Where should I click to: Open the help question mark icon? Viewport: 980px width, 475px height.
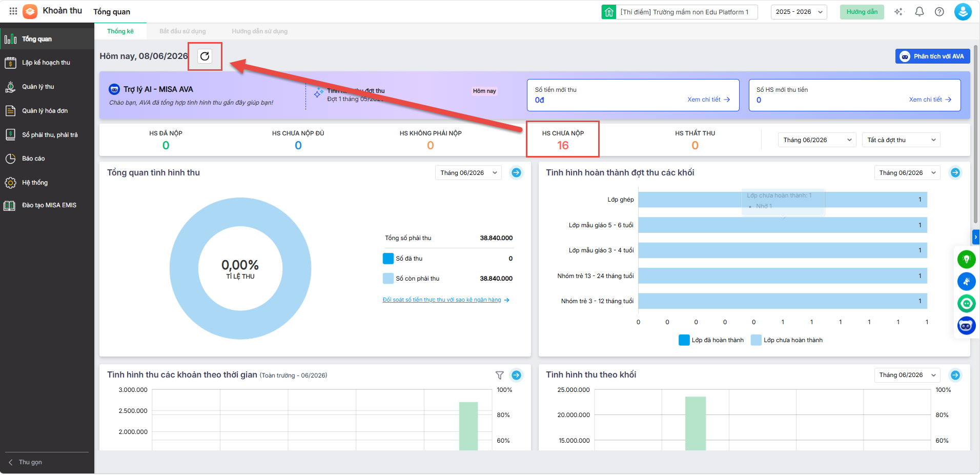[x=939, y=12]
